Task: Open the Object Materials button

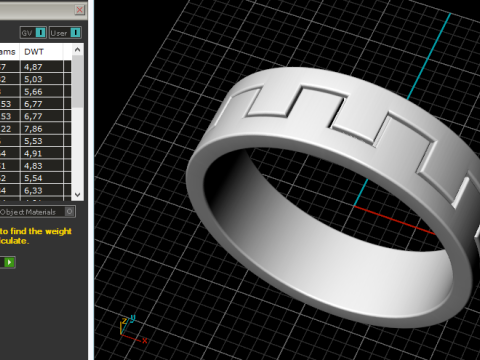Action: 37,212
